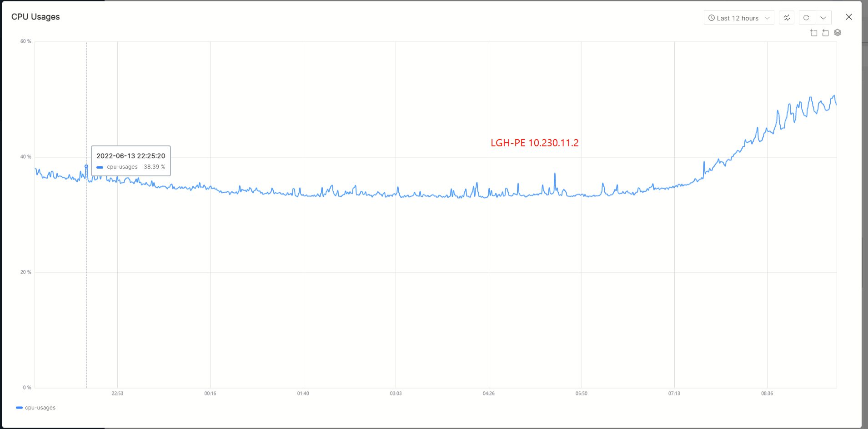Click the tooltip showing 38.39 % value

[x=131, y=161]
